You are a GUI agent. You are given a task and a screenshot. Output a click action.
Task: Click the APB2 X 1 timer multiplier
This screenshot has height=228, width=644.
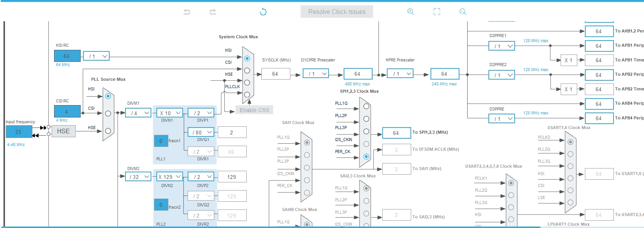[x=569, y=89]
